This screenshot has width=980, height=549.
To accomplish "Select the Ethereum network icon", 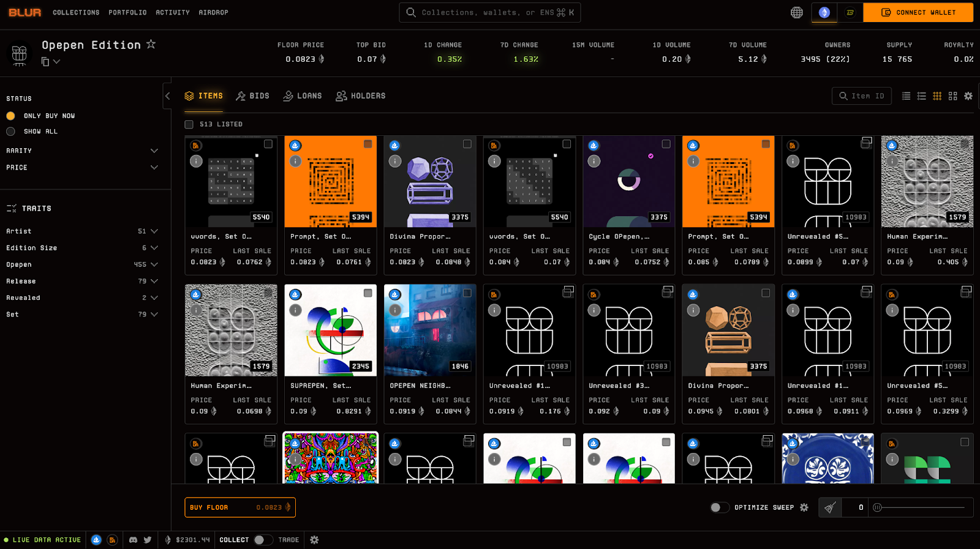I will [824, 12].
